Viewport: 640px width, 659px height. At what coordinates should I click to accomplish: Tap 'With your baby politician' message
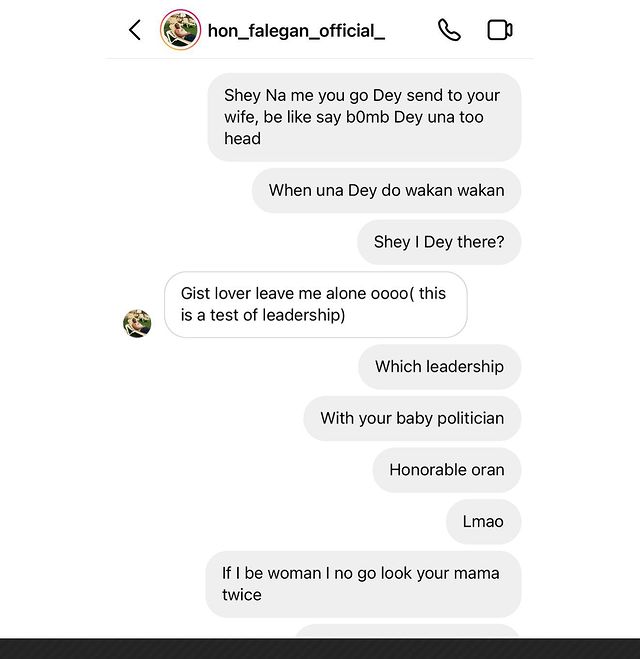tap(412, 418)
